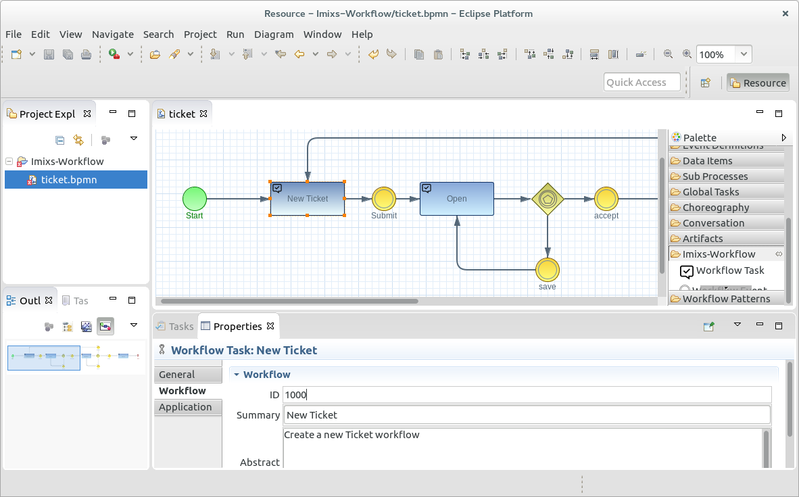Click the Abstract text area

(x=525, y=449)
